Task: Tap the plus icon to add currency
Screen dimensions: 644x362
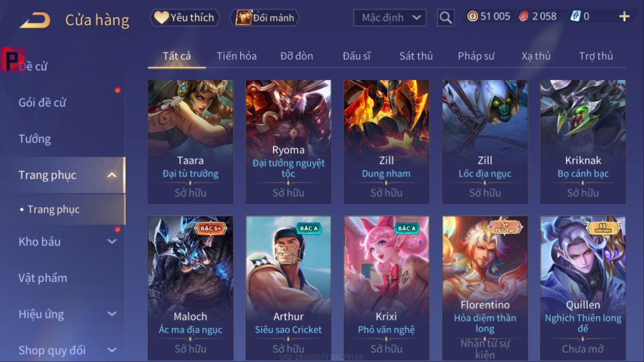Action: (x=624, y=16)
